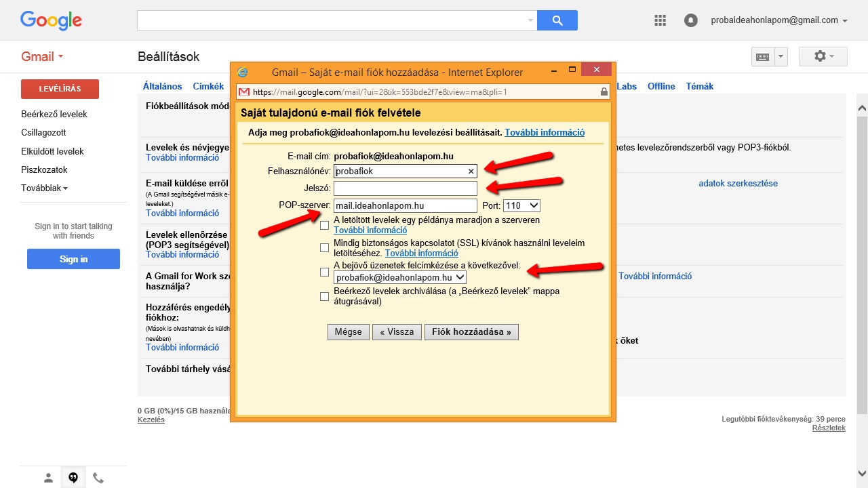868x488 pixels.
Task: Open the Hangouts conversations icon
Action: 73,478
